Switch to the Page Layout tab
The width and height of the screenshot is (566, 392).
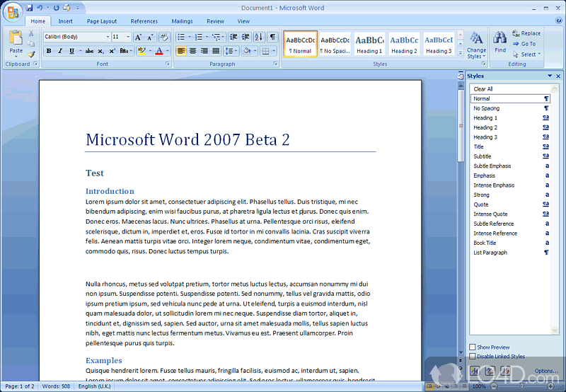point(102,21)
